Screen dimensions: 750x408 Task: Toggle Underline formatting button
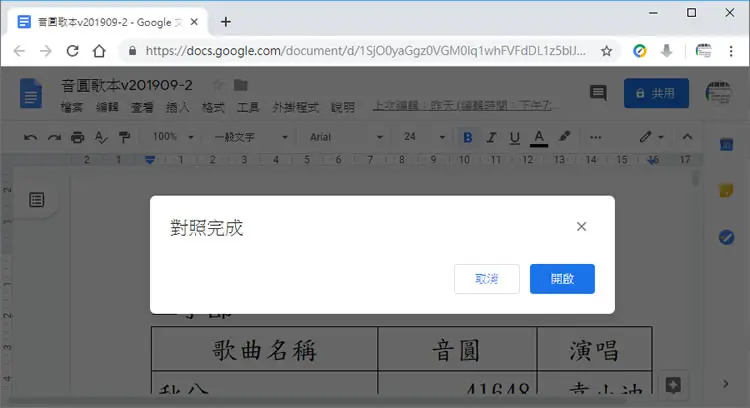[515, 138]
